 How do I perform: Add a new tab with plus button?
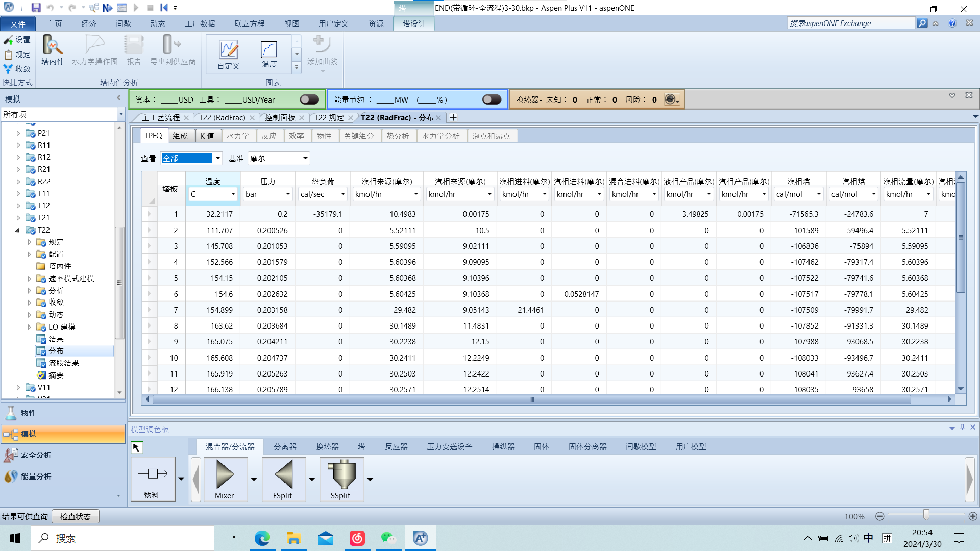(453, 117)
